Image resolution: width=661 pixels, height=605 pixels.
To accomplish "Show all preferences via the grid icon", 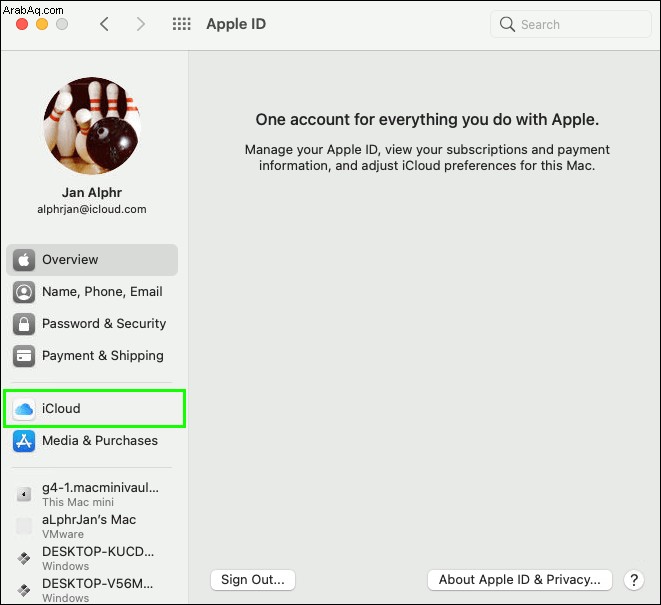I will (182, 24).
